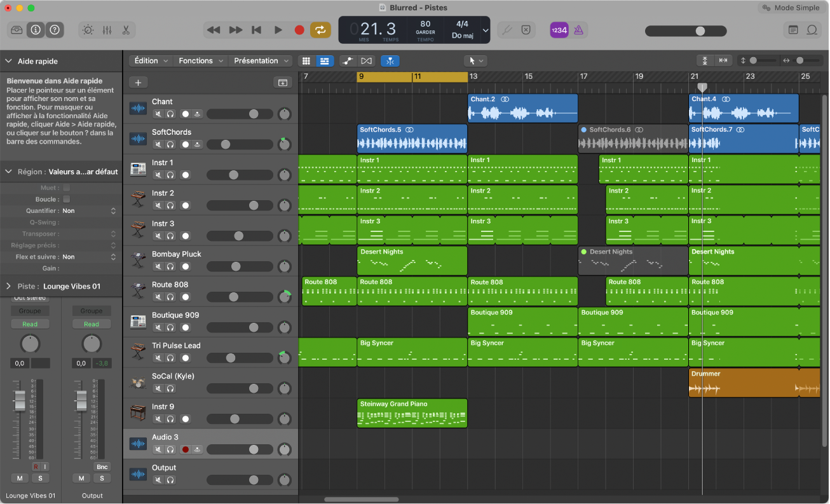Switch to the Live Loops grid view

click(x=306, y=60)
